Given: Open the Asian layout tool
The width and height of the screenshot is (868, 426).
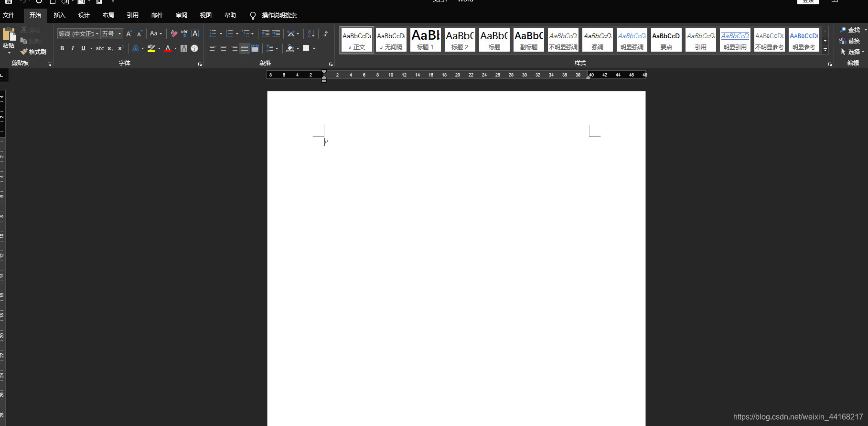Looking at the screenshot, I should tap(291, 33).
